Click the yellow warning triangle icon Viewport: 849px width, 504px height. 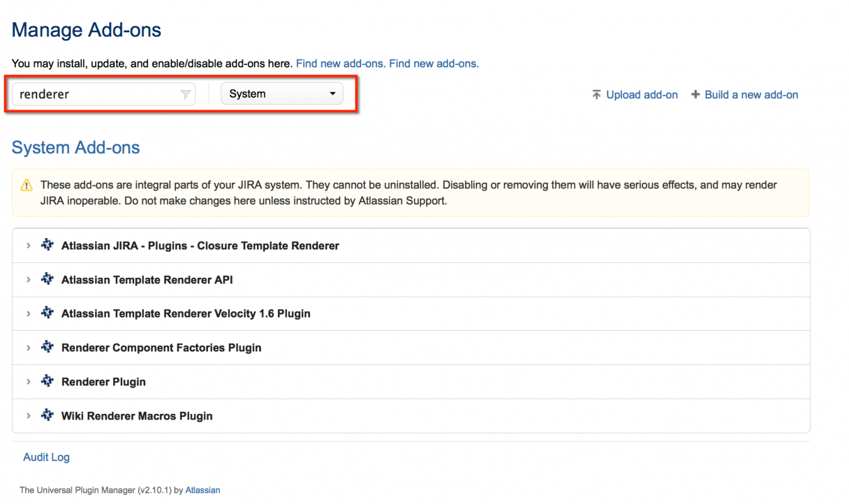tap(26, 185)
